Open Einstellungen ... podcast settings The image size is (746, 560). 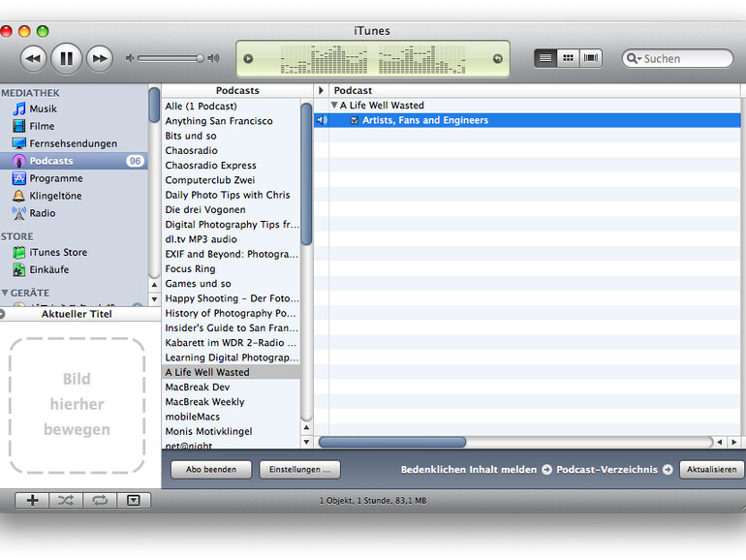[x=299, y=470]
